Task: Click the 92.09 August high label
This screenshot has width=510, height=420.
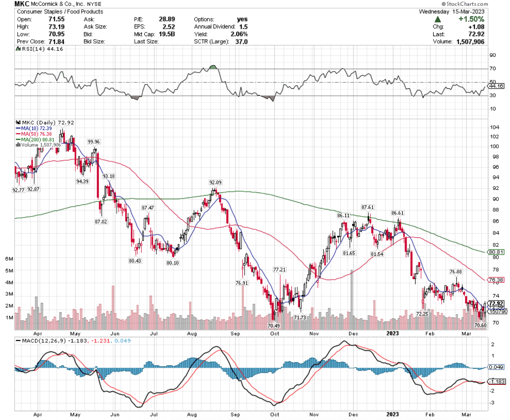Action: 215,183
